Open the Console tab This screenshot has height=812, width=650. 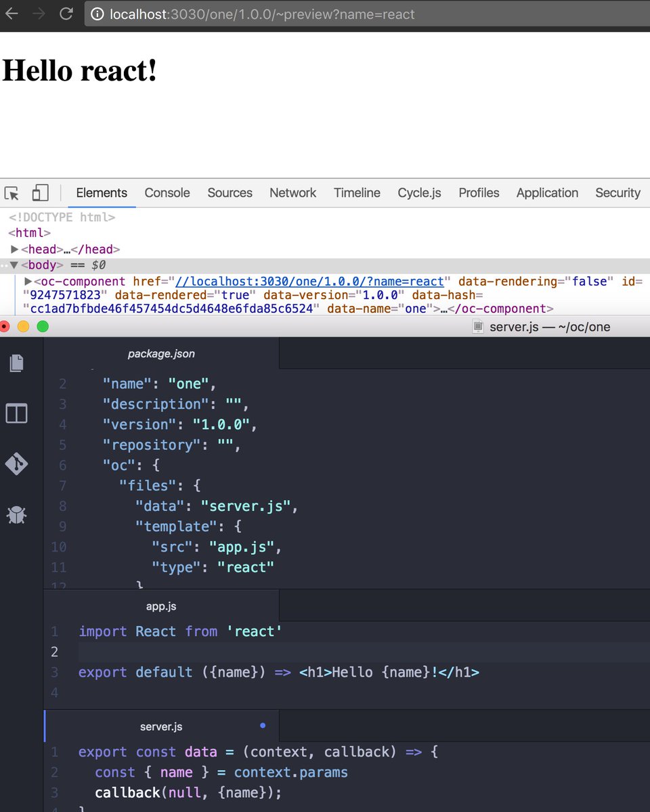pos(167,193)
